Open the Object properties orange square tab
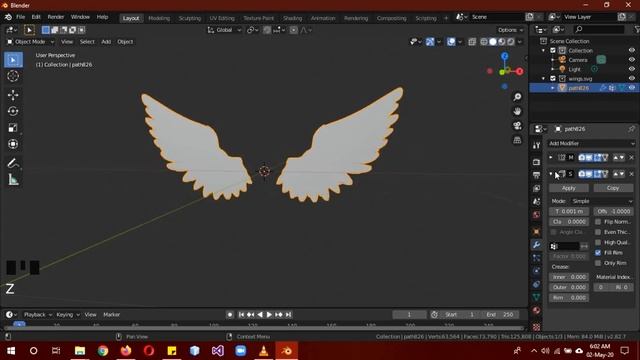 pyautogui.click(x=536, y=232)
